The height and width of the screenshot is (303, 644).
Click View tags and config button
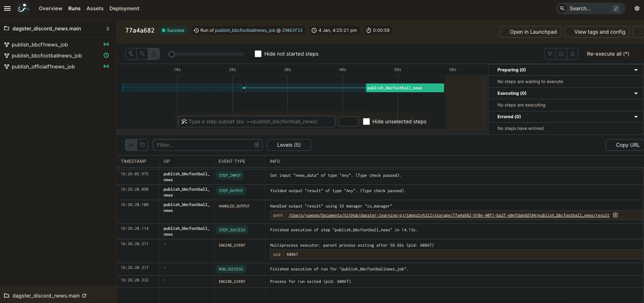click(x=597, y=32)
